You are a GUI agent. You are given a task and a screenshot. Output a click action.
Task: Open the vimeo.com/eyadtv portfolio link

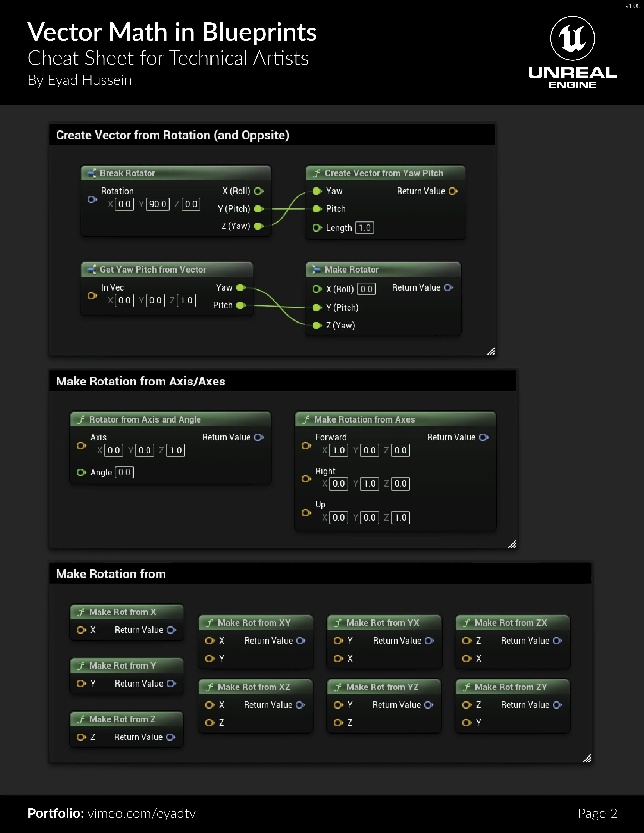point(142,814)
